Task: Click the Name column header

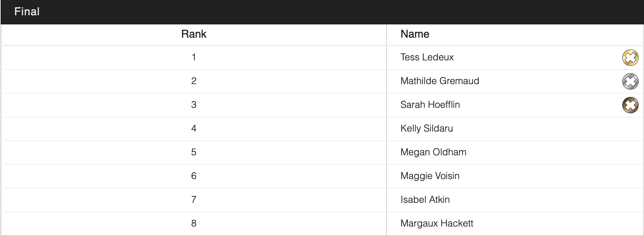Action: (x=415, y=34)
